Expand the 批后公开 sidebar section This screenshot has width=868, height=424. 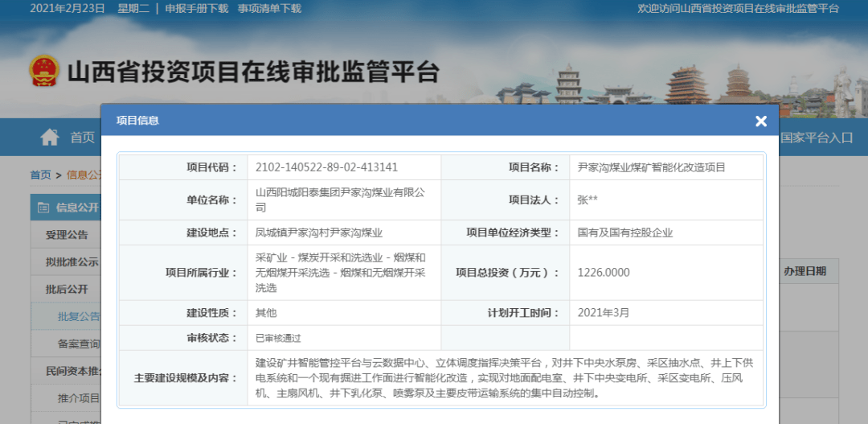point(67,289)
